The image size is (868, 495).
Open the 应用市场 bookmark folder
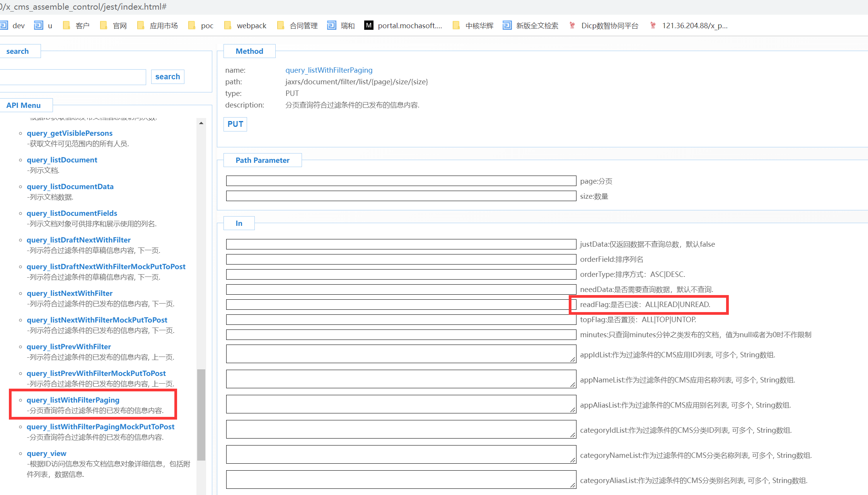tap(158, 26)
